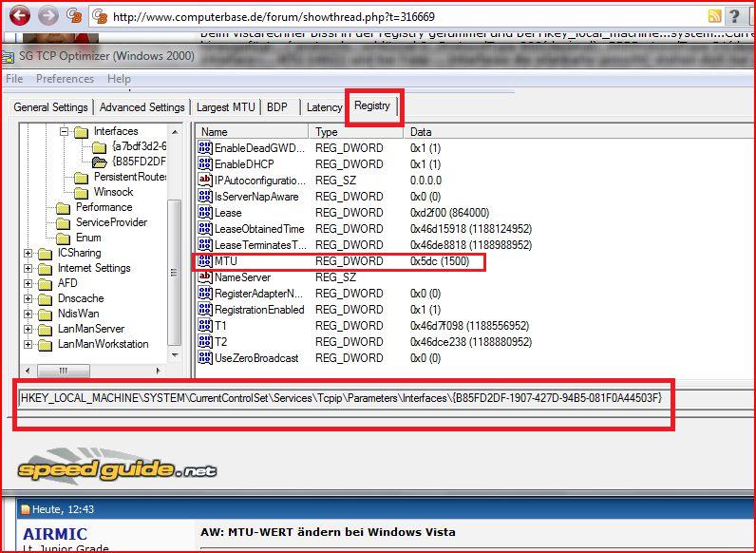Select the RegistrationEnabled DWORD value icon
Screen dimensions: 756x553
[205, 310]
